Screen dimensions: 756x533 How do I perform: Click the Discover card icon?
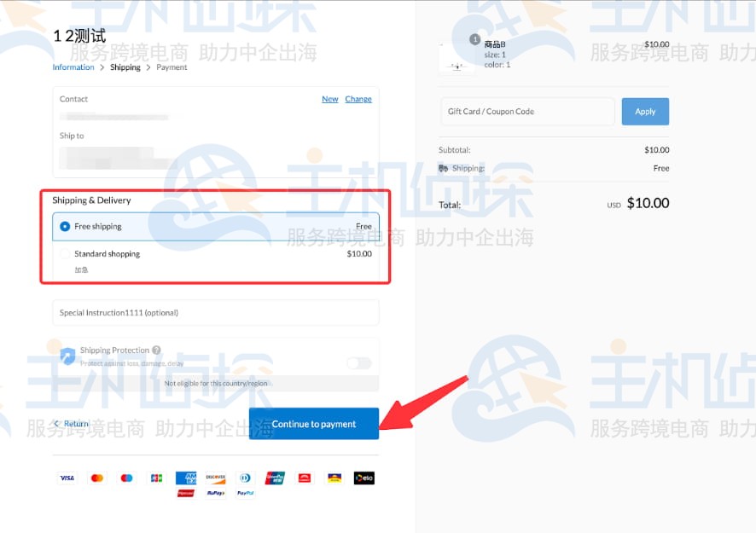click(215, 478)
